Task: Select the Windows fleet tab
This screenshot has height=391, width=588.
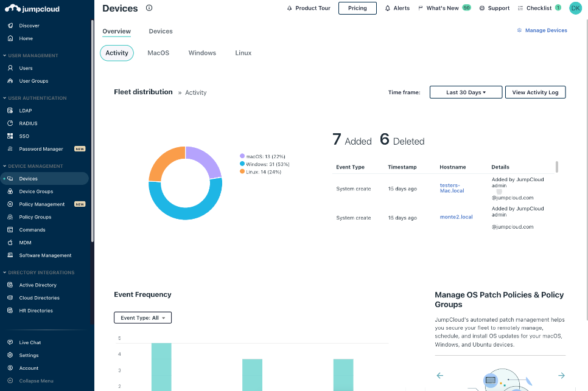Action: [x=202, y=53]
